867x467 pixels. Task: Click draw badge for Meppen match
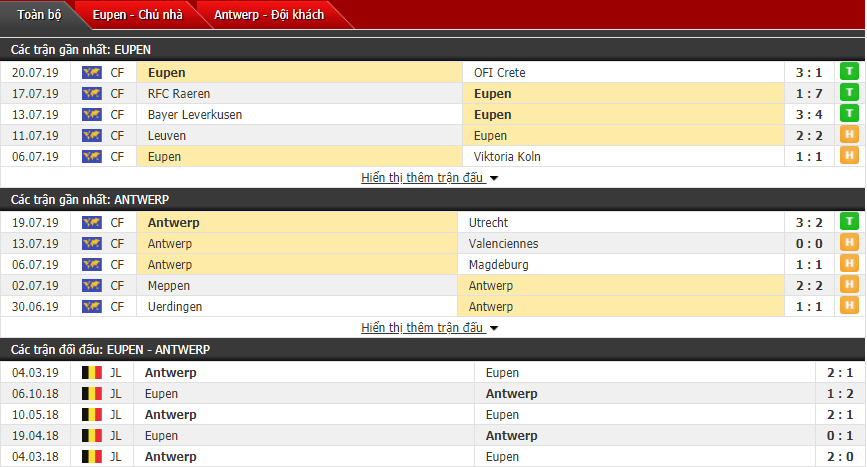[x=849, y=285]
